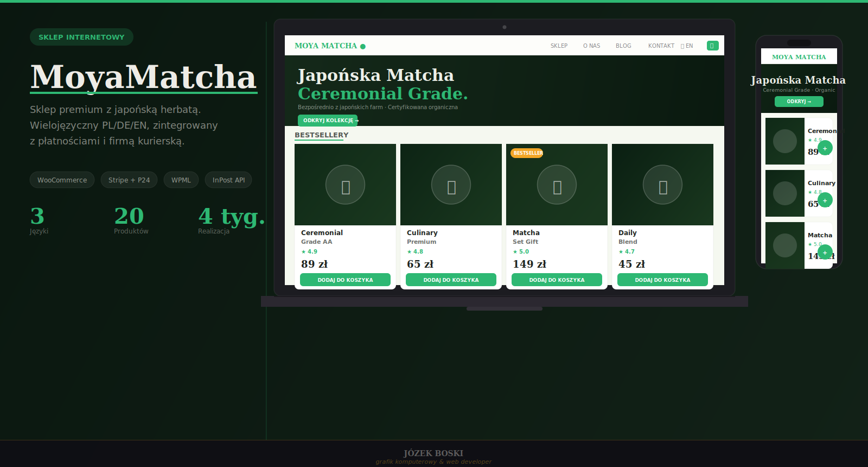
Task: Go to BLOG in the navigation
Action: point(623,46)
